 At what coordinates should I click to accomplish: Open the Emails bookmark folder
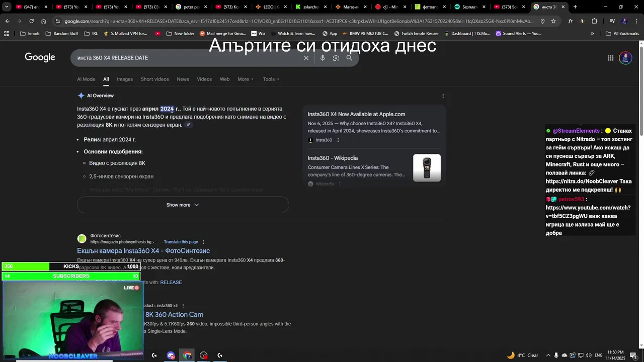pyautogui.click(x=29, y=33)
